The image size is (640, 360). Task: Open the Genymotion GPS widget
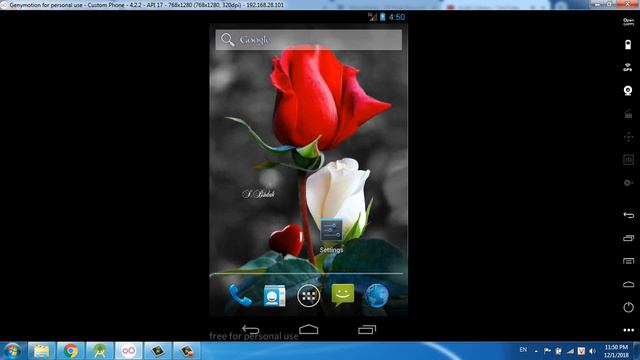coord(628,67)
